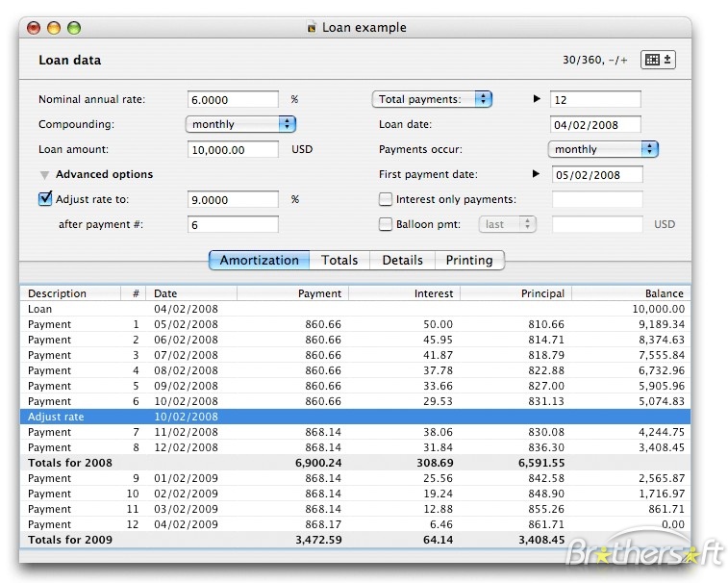The width and height of the screenshot is (728, 583).
Task: Click the calculator options icon button
Action: (658, 60)
